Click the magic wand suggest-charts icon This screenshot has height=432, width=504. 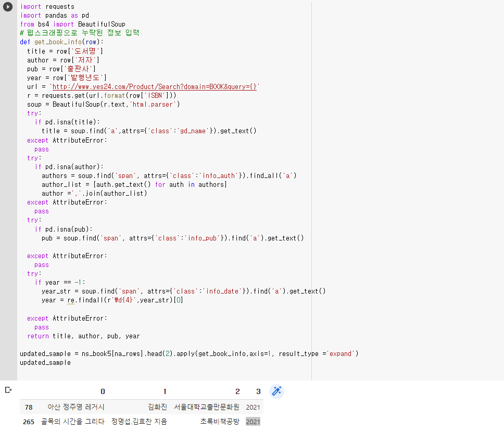pyautogui.click(x=276, y=391)
